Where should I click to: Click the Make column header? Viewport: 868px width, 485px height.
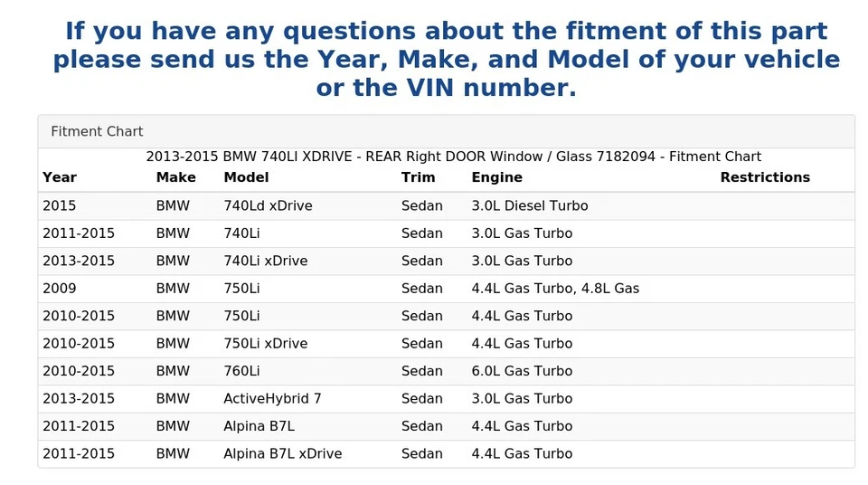pyautogui.click(x=175, y=177)
